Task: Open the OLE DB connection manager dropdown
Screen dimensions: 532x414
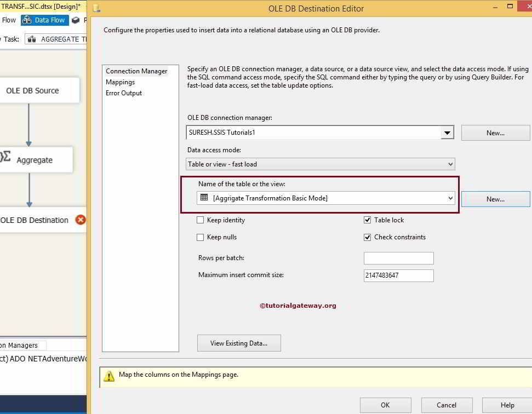Action: tap(448, 133)
